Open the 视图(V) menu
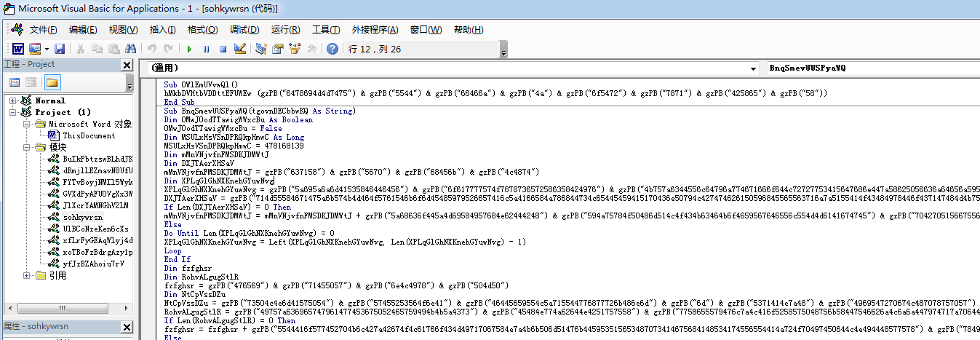Image resolution: width=980 pixels, height=340 pixels. click(x=123, y=30)
